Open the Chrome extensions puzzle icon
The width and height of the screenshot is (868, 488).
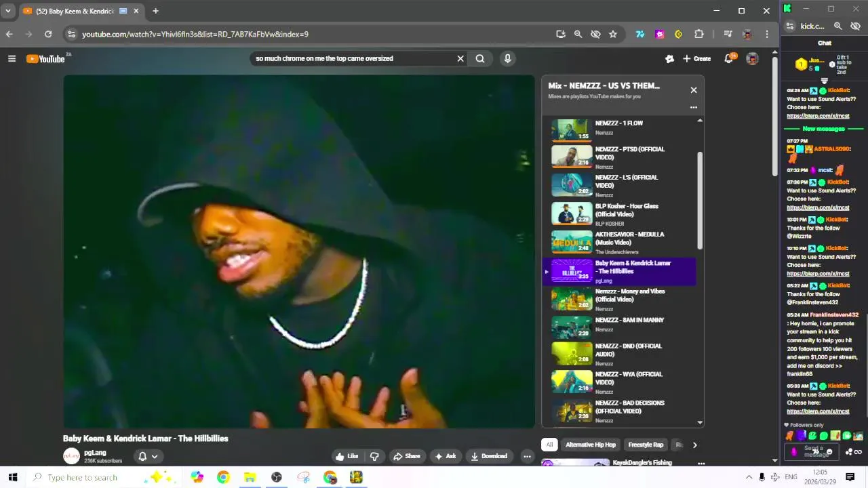(x=699, y=34)
